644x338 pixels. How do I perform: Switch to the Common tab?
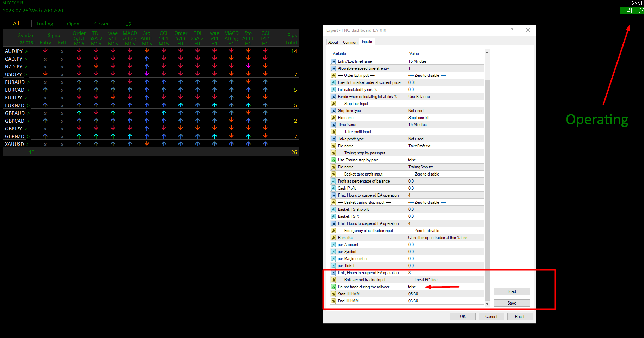click(350, 42)
